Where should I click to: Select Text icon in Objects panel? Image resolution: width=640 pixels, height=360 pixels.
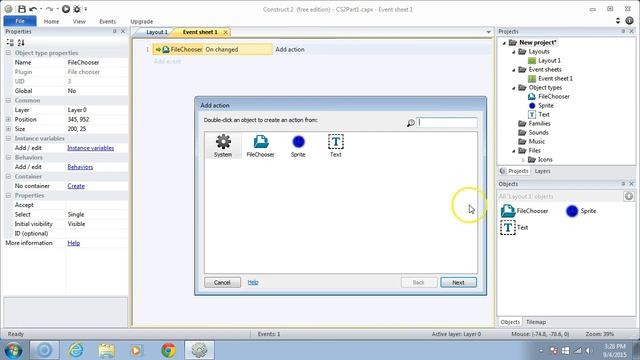(x=508, y=227)
